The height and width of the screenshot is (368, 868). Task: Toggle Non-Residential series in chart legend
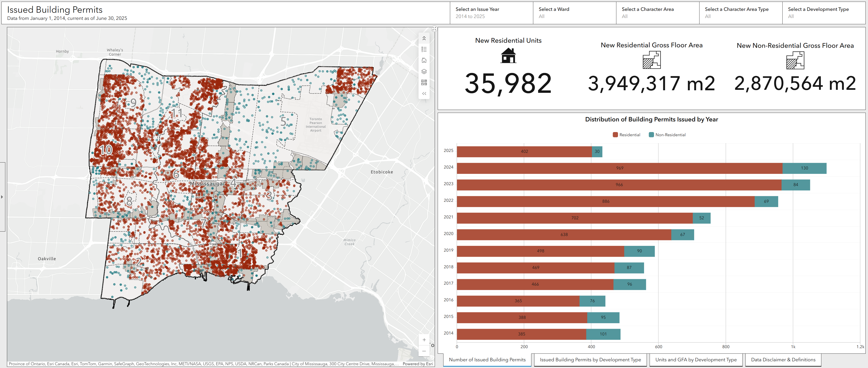point(667,135)
